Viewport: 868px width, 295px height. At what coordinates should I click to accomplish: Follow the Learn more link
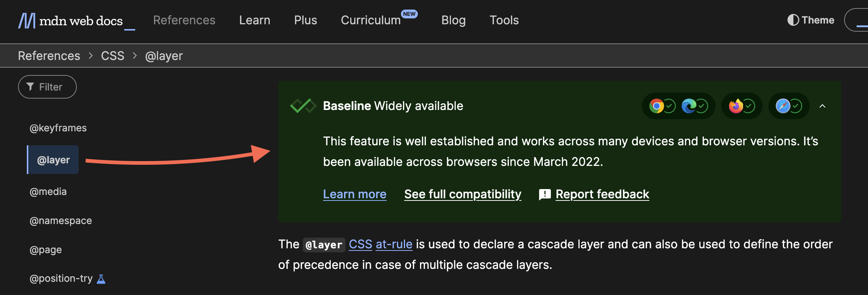[x=355, y=194]
